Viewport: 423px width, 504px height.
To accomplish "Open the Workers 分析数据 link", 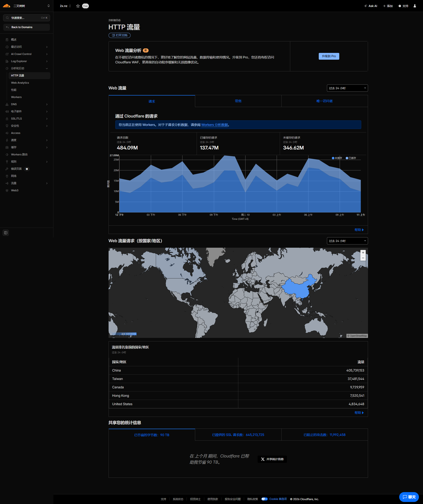I will 214,125.
